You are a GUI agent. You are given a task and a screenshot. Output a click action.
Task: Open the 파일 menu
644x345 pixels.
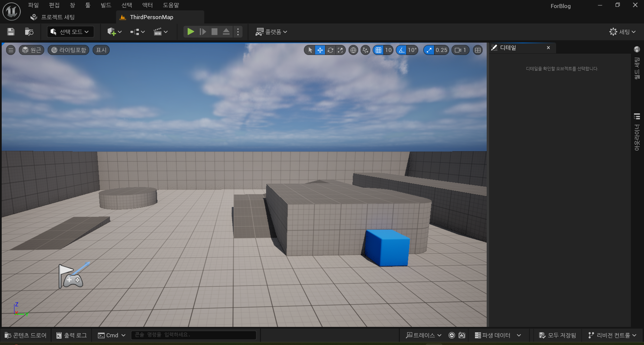point(33,5)
